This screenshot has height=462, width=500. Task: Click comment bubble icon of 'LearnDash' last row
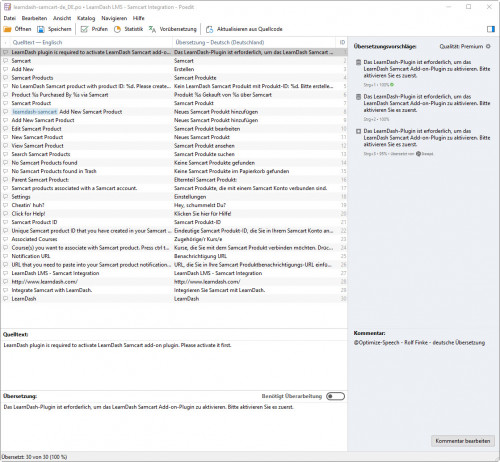5,299
